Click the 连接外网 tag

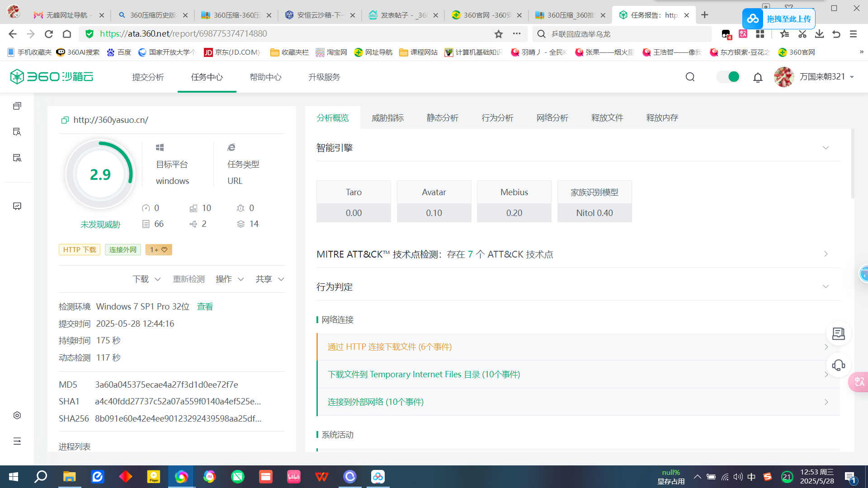click(123, 249)
